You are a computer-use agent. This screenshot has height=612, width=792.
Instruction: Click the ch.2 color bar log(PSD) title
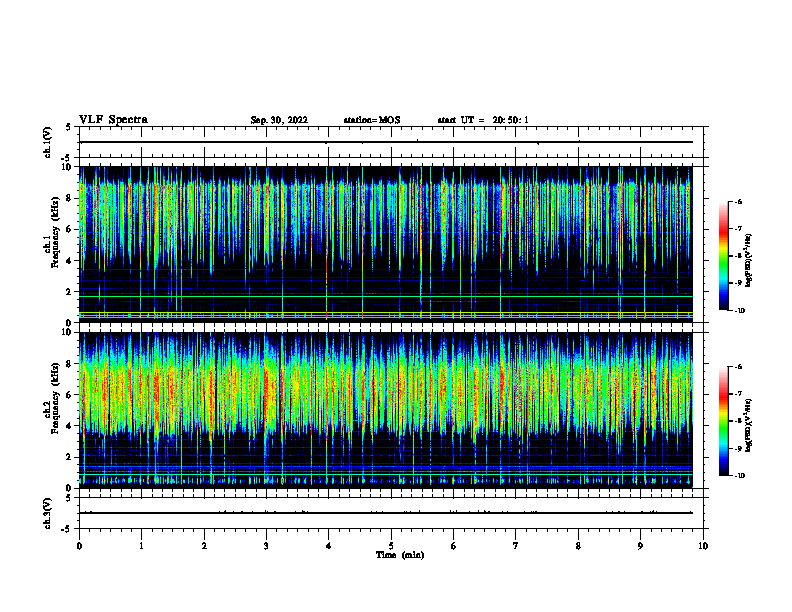coord(749,425)
